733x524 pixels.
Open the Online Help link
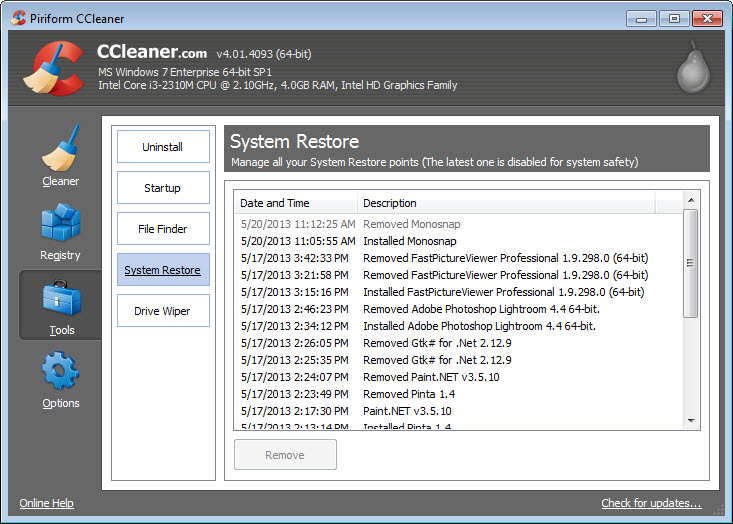coord(46,503)
